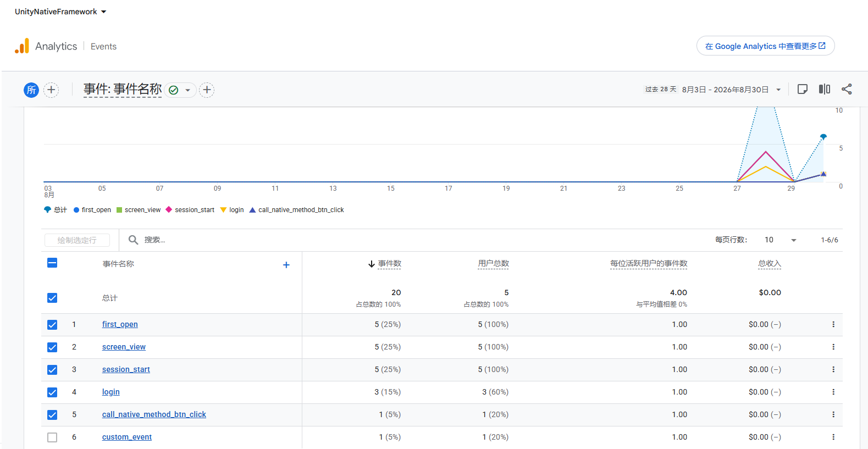Click the event name dimension title
This screenshot has height=449, width=868.
click(123, 89)
